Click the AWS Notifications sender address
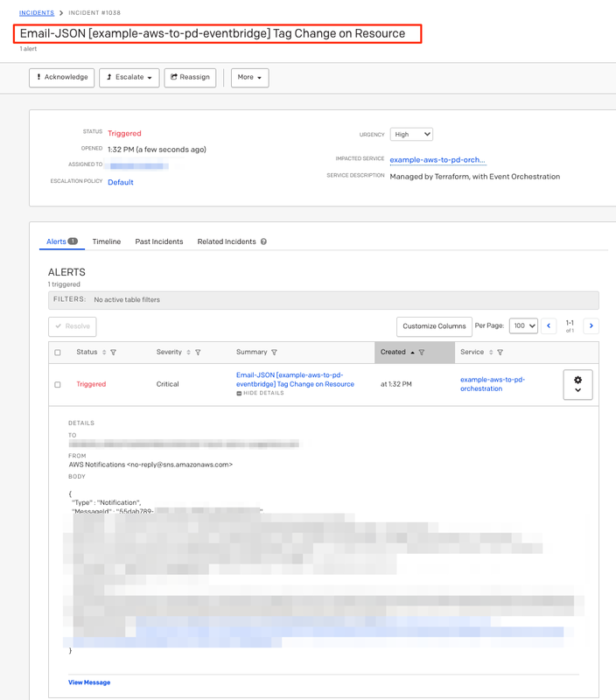The image size is (616, 700). coord(150,465)
